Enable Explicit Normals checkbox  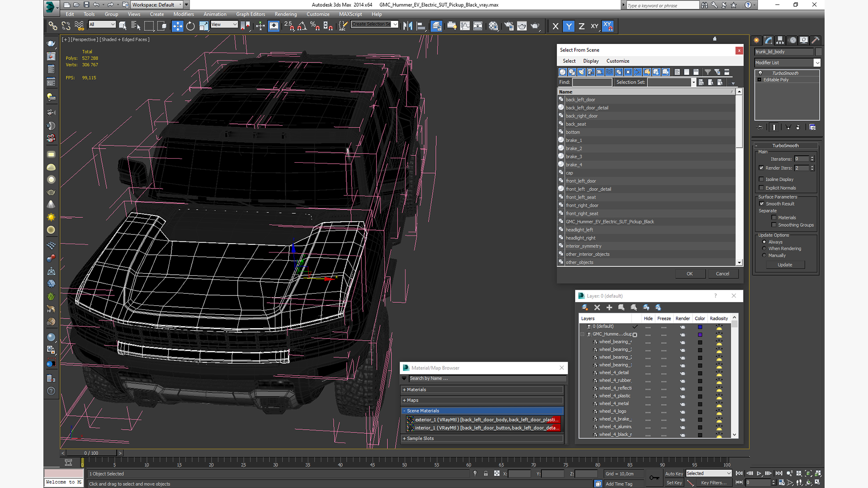coord(761,188)
